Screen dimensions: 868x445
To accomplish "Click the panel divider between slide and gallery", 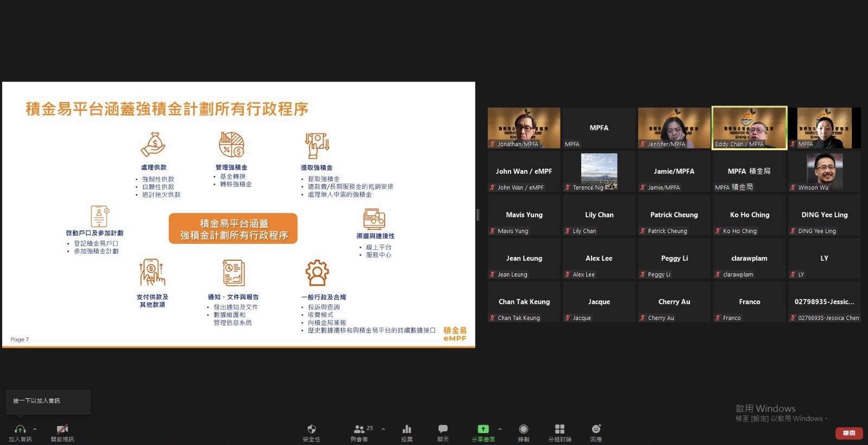I will [x=478, y=215].
